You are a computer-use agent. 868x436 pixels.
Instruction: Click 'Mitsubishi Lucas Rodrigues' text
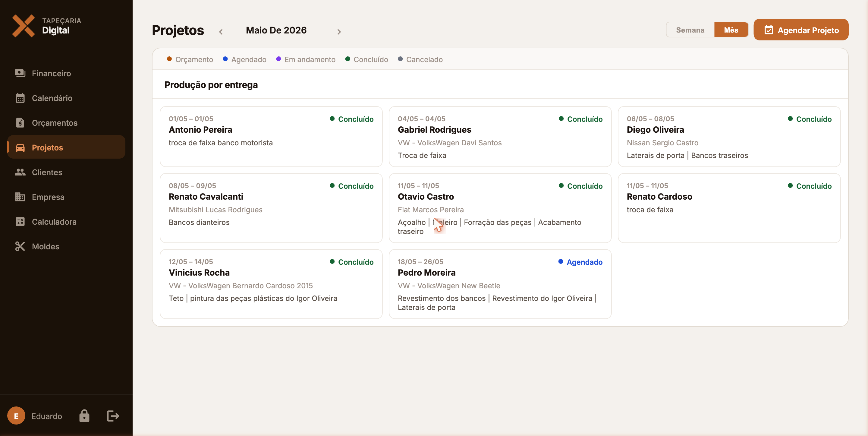click(x=216, y=210)
